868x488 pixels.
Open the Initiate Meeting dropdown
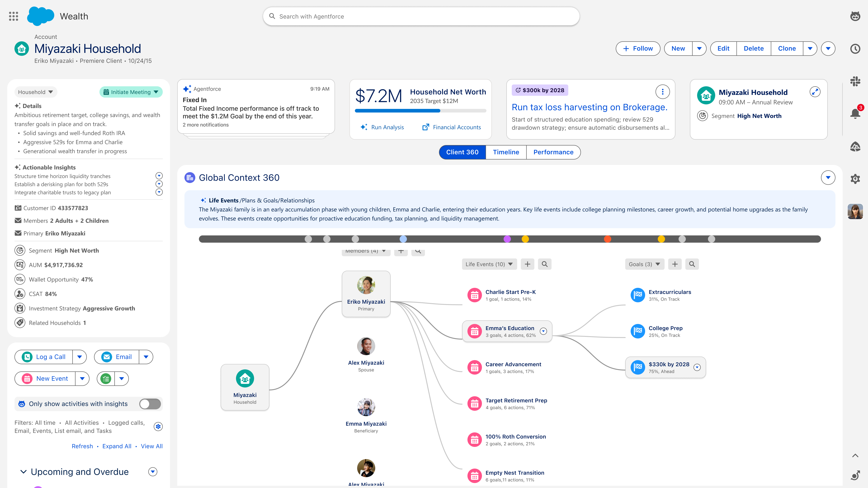point(131,92)
